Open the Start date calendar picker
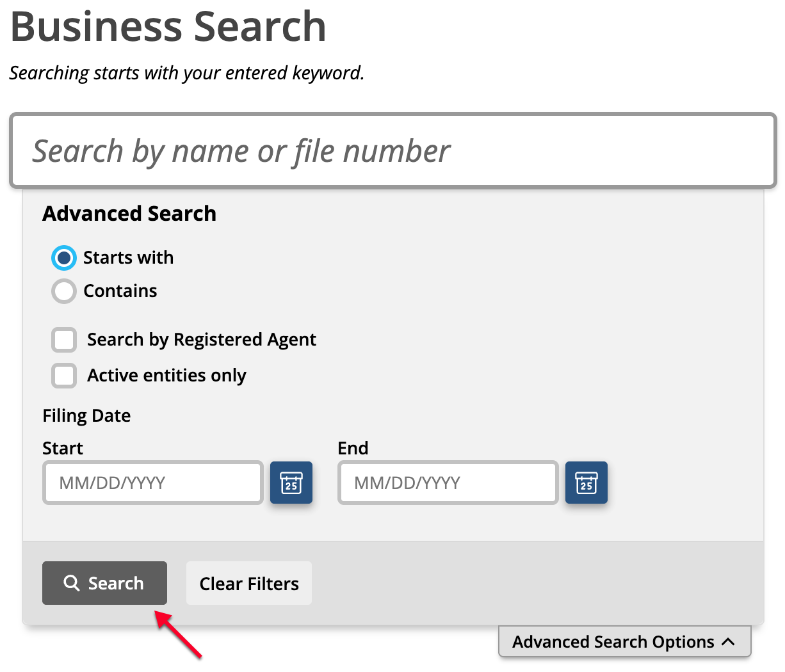The image size is (785, 672). (291, 483)
